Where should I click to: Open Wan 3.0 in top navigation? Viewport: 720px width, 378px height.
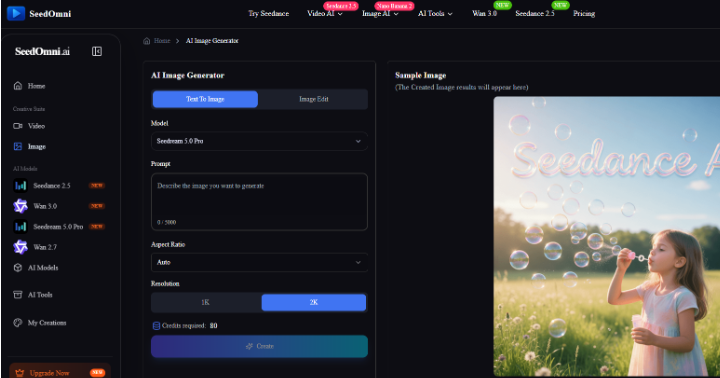pyautogui.click(x=484, y=13)
